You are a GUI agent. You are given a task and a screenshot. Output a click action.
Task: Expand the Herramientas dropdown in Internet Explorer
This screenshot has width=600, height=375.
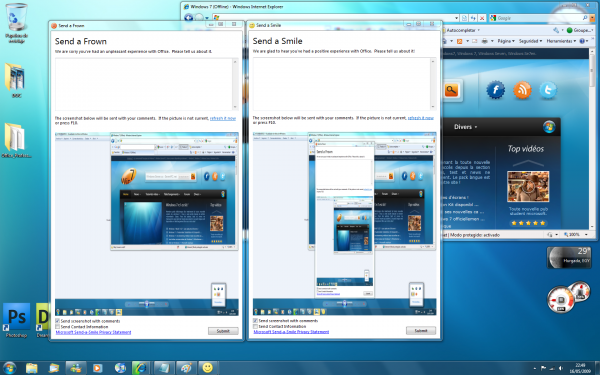click(561, 41)
